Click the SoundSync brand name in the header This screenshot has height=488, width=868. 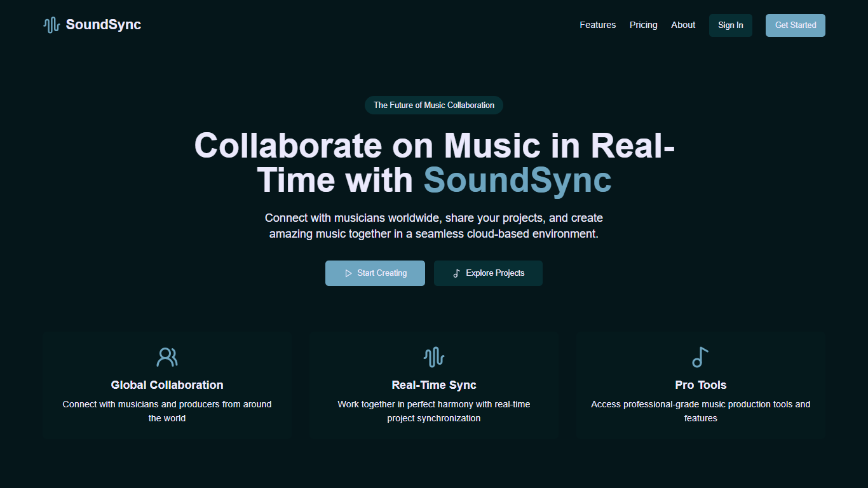coord(103,25)
